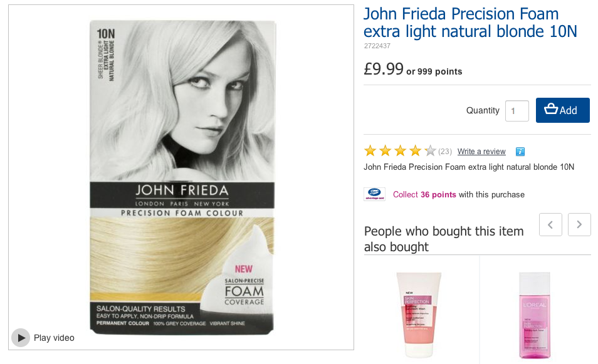Screen dimensions: 598x364
Task: Add the item to basket
Action: [562, 110]
